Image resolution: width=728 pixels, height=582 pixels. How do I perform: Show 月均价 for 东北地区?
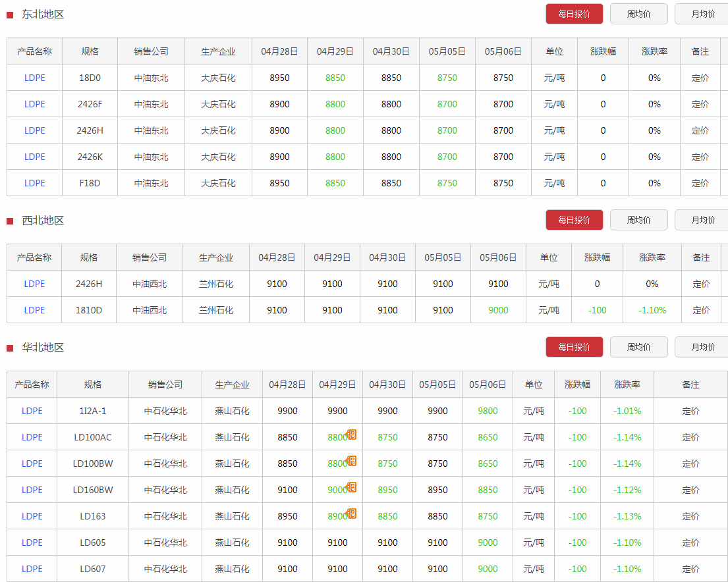[702, 14]
